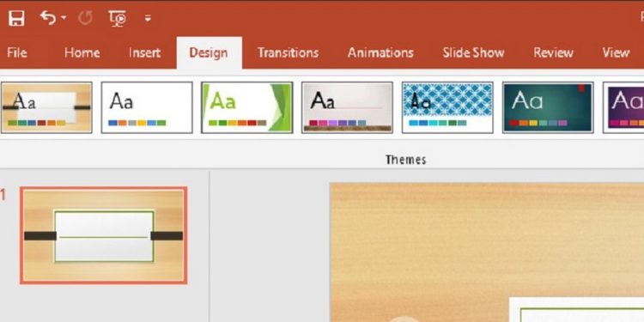Image resolution: width=644 pixels, height=322 pixels.
Task: Select slide 1 thumbnail in slide panel
Action: tap(104, 235)
